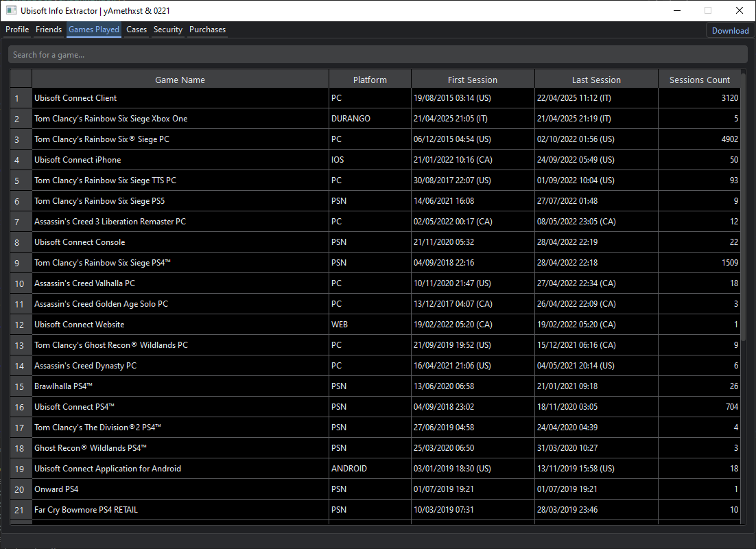
Task: Click Tom Clancy's Rainbow Six Siege PS5
Action: [180, 200]
